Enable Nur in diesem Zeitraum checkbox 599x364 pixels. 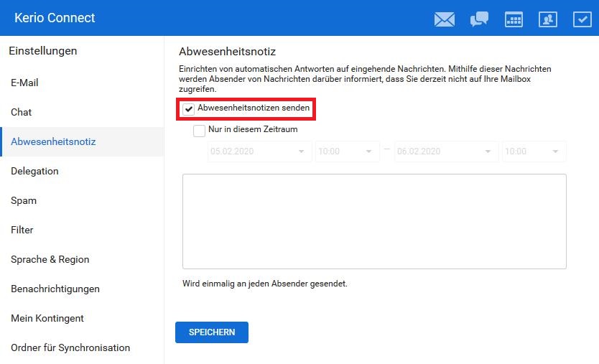(199, 131)
